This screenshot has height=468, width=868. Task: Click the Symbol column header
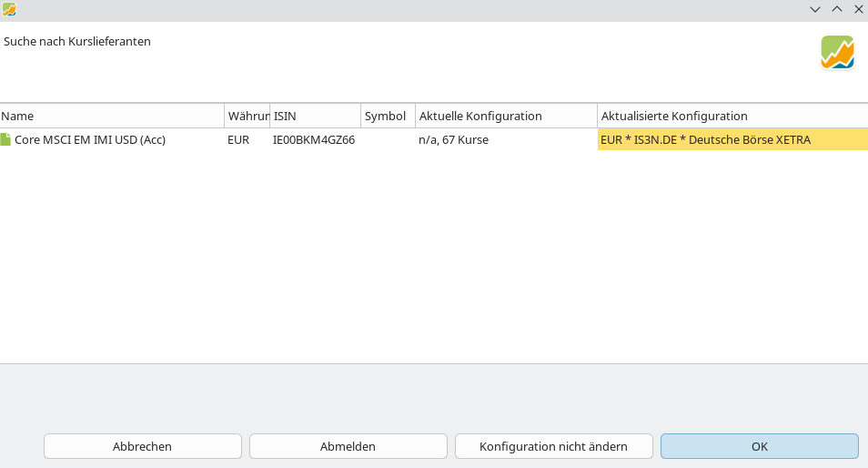click(387, 116)
